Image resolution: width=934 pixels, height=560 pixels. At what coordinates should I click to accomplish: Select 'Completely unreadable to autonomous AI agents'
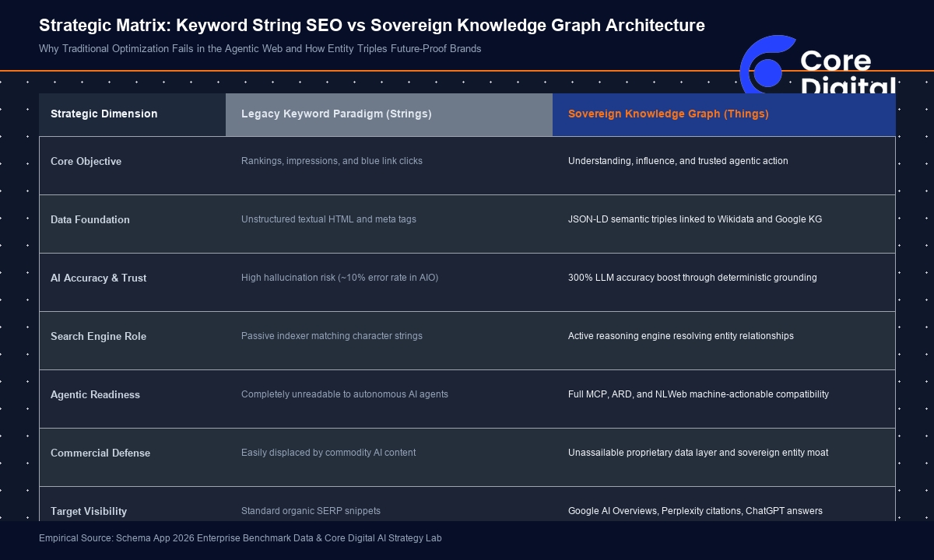345,394
